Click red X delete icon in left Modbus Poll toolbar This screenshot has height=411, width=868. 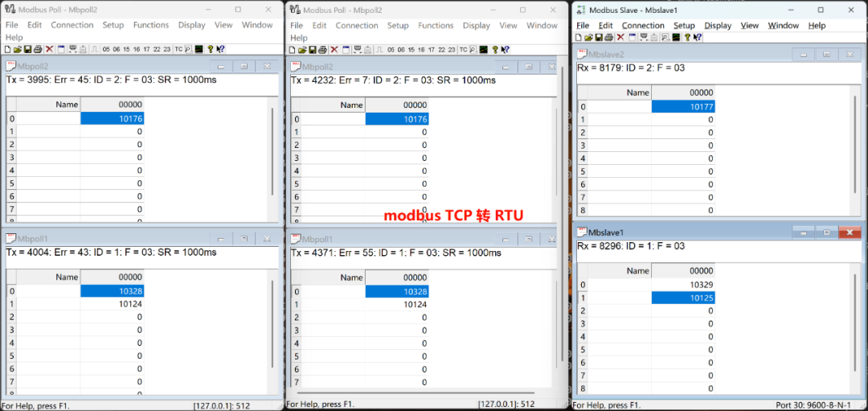coord(49,49)
